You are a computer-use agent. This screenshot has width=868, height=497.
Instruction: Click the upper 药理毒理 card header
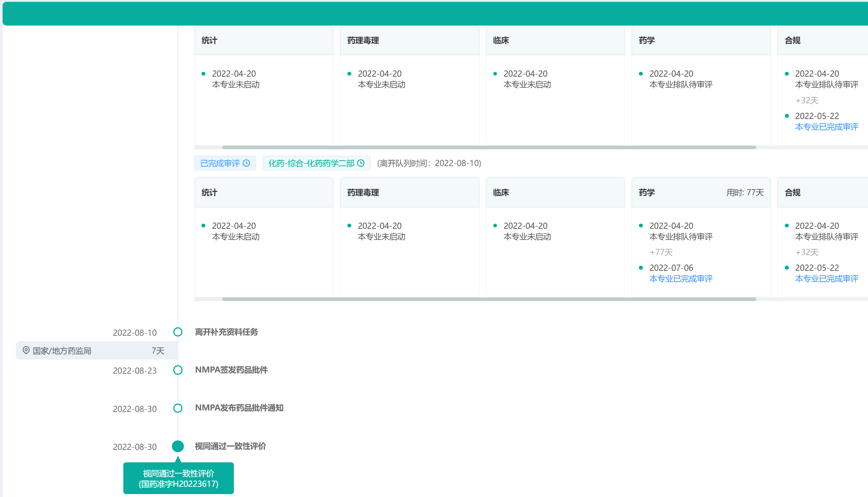409,41
